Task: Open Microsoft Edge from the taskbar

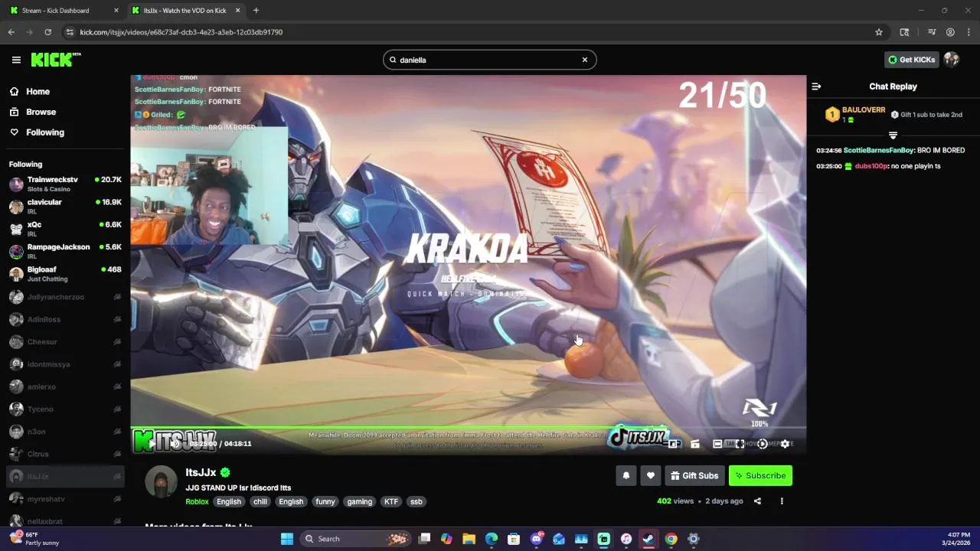Action: coord(492,539)
